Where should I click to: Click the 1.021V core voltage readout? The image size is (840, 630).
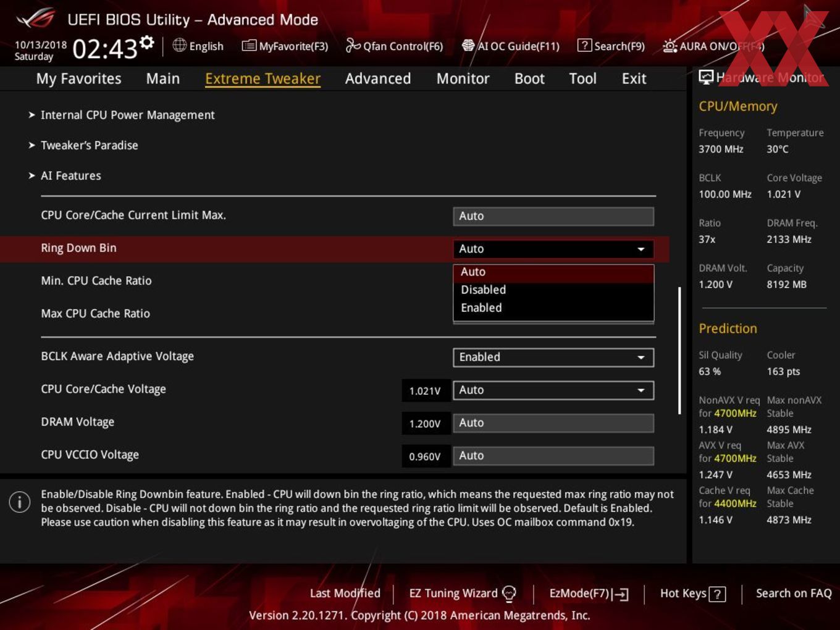point(425,390)
